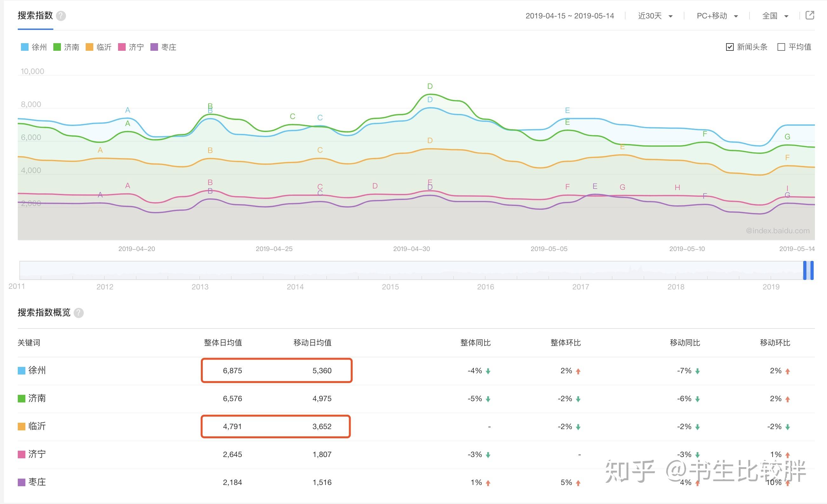
Task: Click the 4,975 mobile value for 济南
Action: pyautogui.click(x=322, y=399)
